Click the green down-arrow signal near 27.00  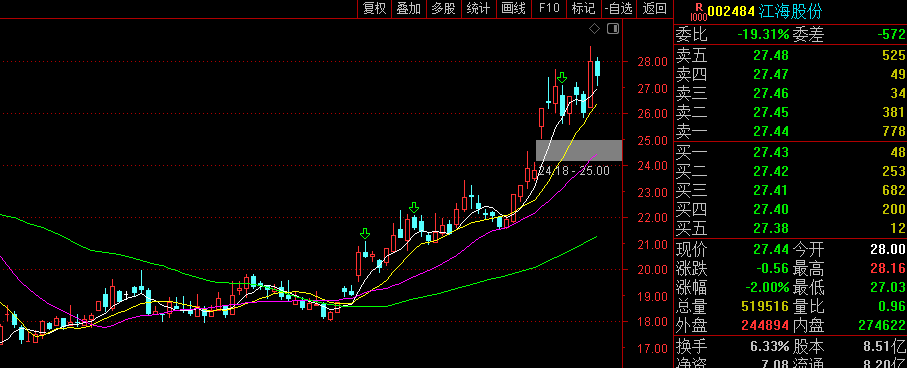[562, 78]
